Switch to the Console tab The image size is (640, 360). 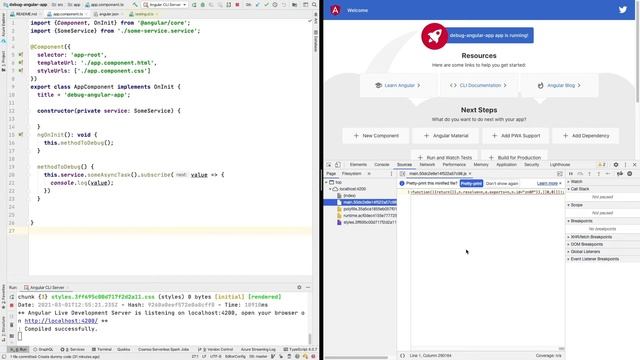click(382, 164)
